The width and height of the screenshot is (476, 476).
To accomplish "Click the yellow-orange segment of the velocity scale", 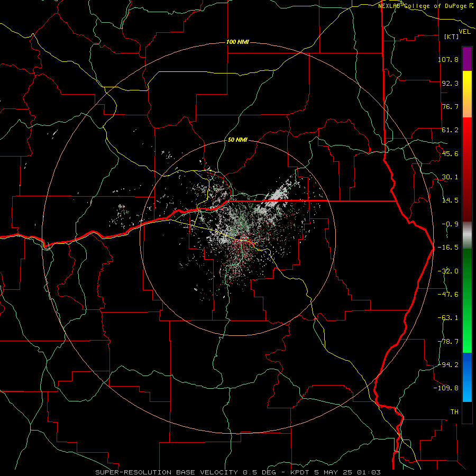I will pyautogui.click(x=467, y=94).
